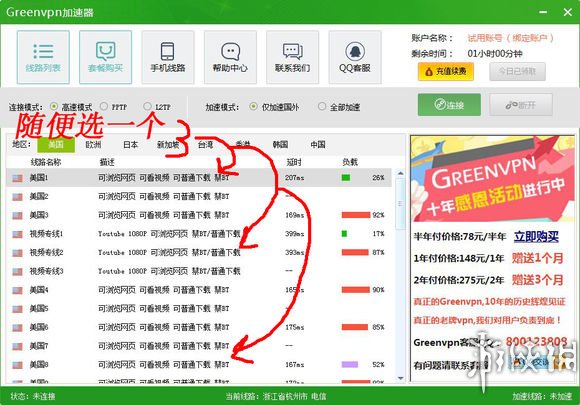Click the 延时 column header

(294, 162)
